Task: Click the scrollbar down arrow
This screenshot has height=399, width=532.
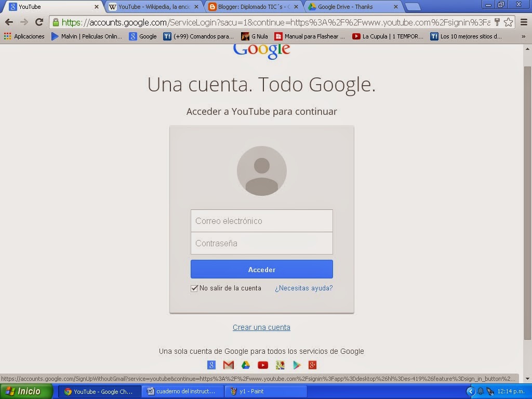Action: 527,379
